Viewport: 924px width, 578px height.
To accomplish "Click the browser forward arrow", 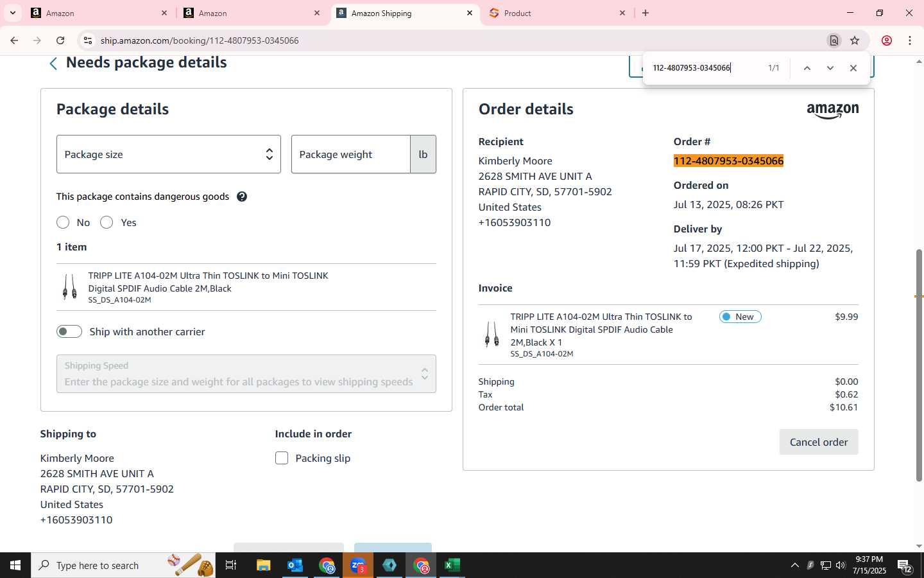I will coord(37,40).
